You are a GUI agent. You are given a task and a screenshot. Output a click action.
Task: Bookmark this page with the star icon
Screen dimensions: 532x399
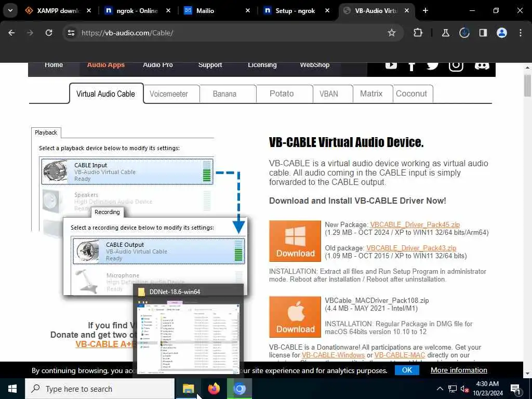pos(392,33)
